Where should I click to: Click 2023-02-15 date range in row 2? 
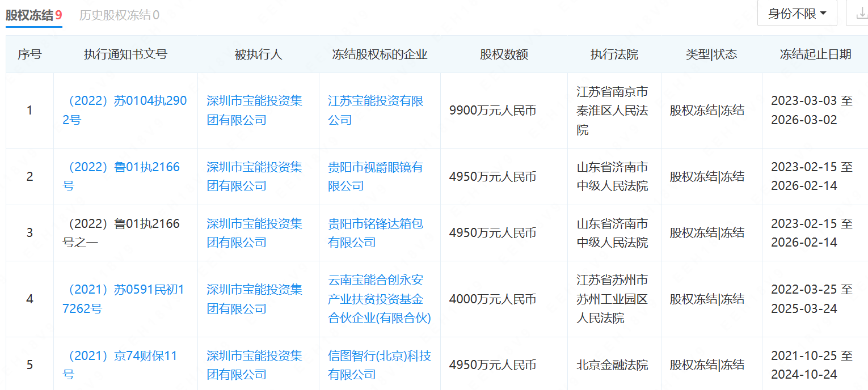tap(812, 176)
